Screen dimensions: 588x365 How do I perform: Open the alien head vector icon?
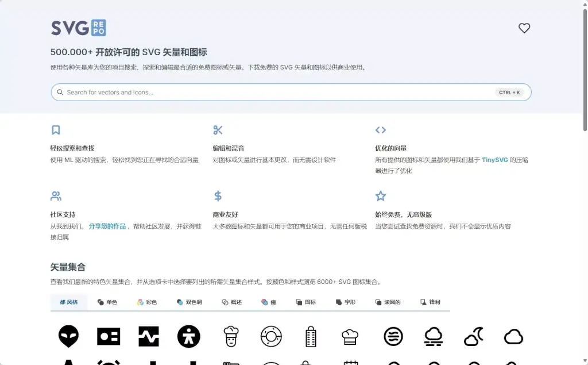click(x=69, y=336)
